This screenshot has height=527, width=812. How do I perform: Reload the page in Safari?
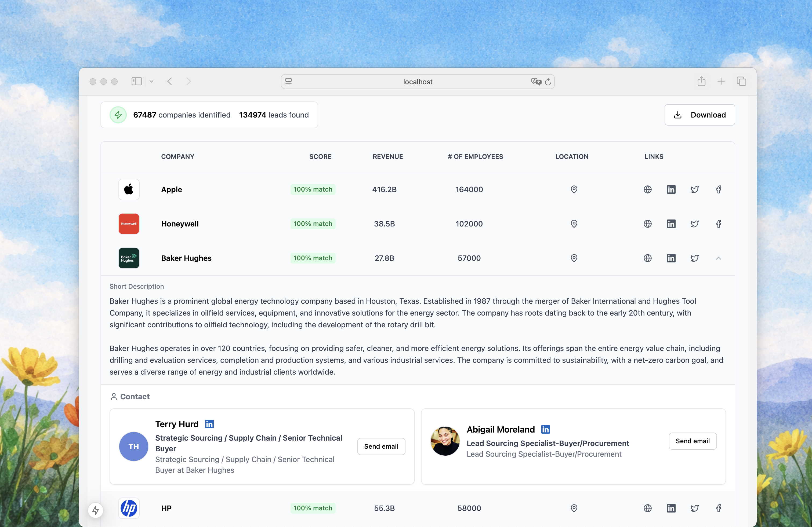pyautogui.click(x=548, y=82)
